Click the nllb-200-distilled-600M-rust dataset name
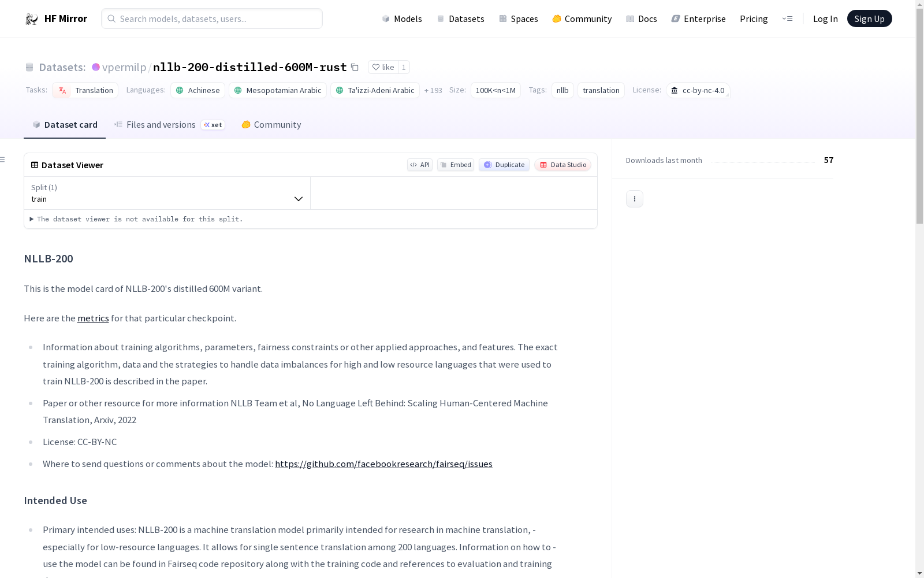Image resolution: width=924 pixels, height=578 pixels. point(250,67)
